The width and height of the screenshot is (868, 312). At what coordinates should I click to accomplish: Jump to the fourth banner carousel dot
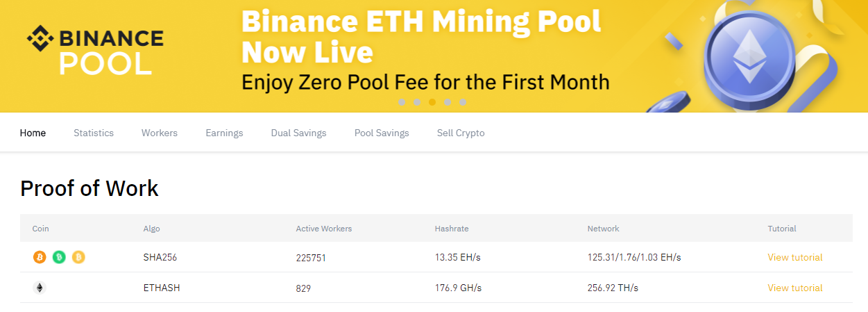point(448,102)
